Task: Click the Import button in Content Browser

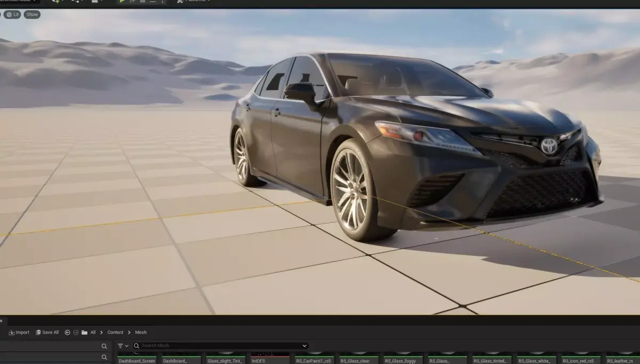Action: (19, 332)
